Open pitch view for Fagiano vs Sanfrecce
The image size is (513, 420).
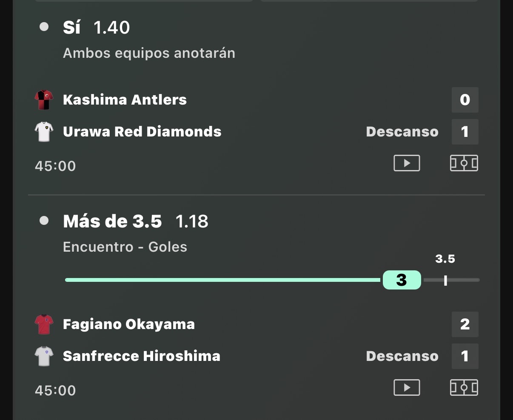[464, 388]
